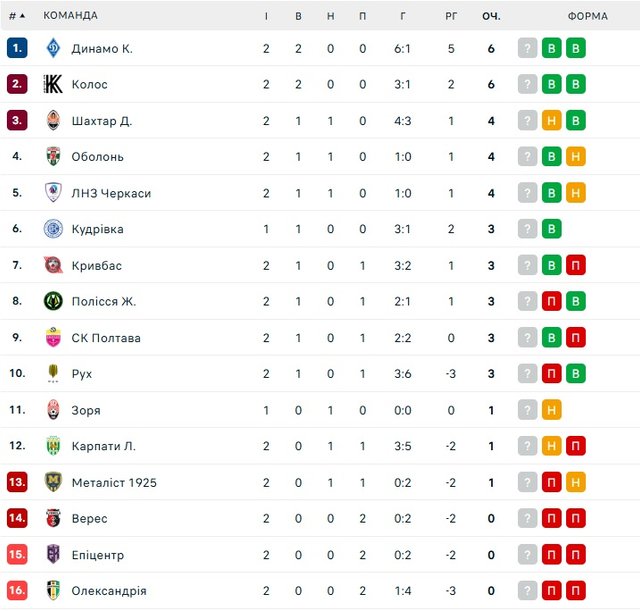
Task: Click the question mark form badge for Кудрівка
Action: [x=527, y=229]
